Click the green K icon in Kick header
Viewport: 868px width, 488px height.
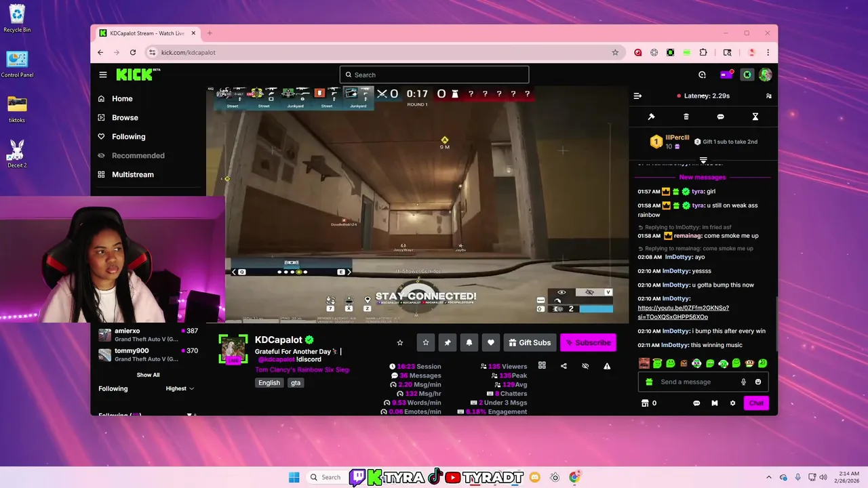click(747, 75)
